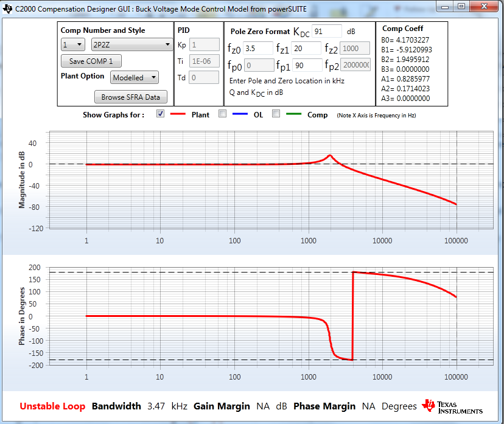Open the compensator number dropdown
504x424 pixels.
(73, 44)
